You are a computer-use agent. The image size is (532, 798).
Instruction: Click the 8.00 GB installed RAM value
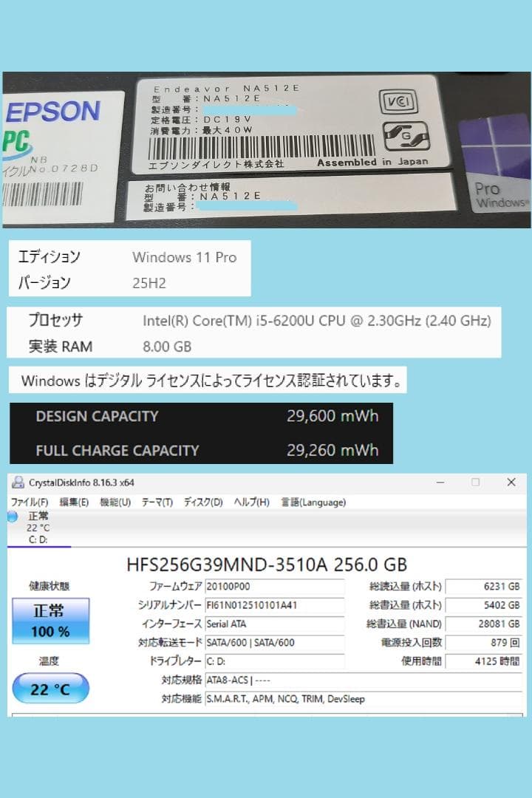[167, 347]
